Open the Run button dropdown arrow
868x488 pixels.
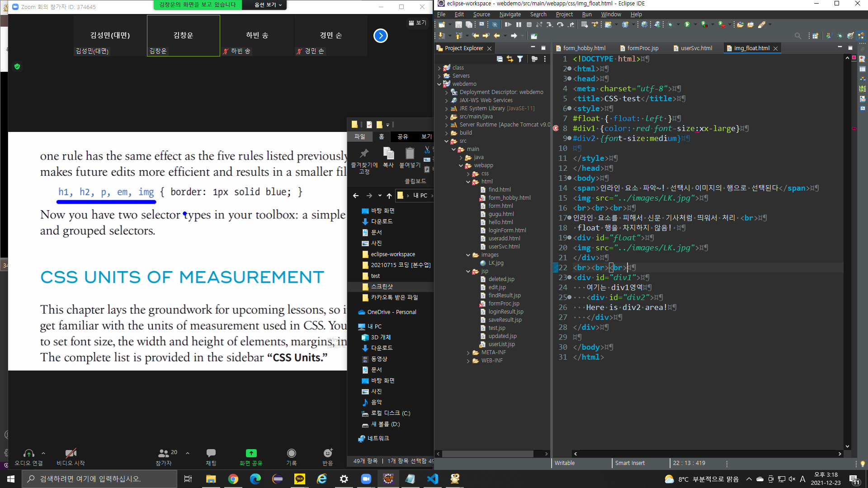[x=695, y=24]
